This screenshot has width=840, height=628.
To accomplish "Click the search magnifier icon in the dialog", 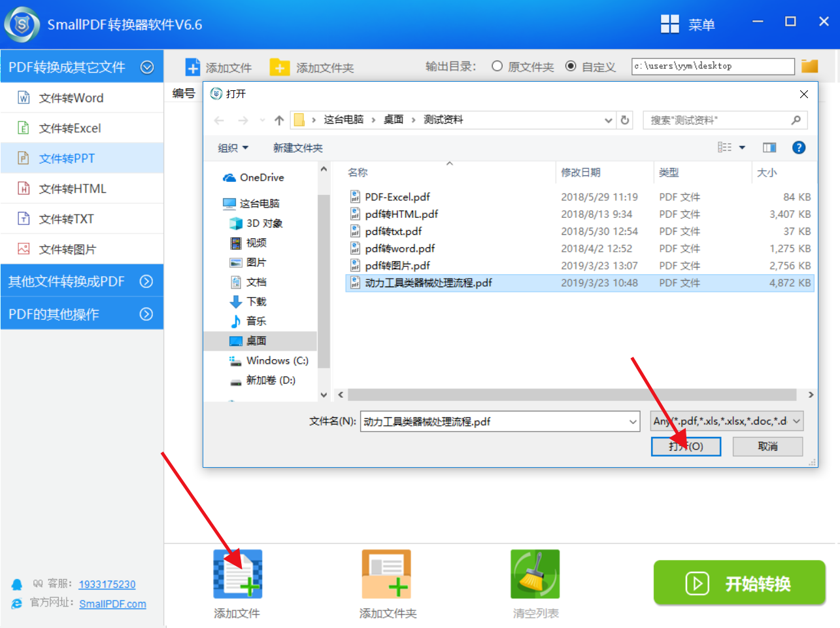I will [796, 120].
